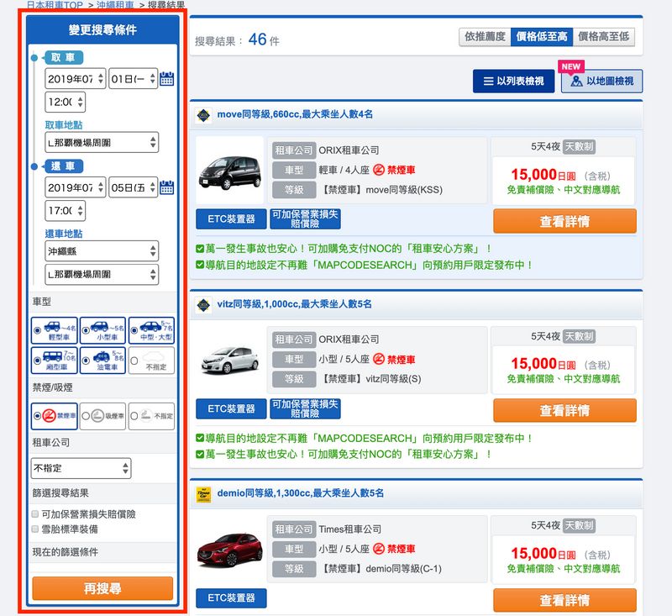Screen dimensions: 672x616
Task: Open the return day dropdown 05日
Action: coord(134,187)
